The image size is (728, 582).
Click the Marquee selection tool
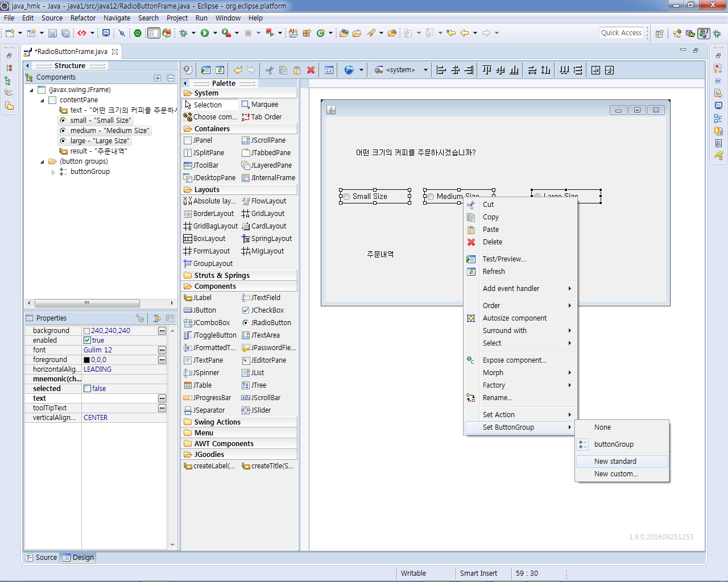tap(260, 105)
